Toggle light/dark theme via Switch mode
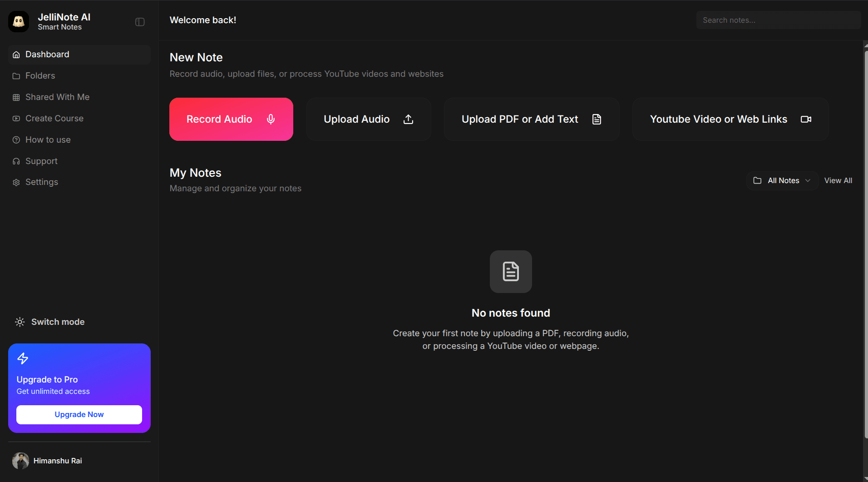This screenshot has width=868, height=482. point(50,322)
